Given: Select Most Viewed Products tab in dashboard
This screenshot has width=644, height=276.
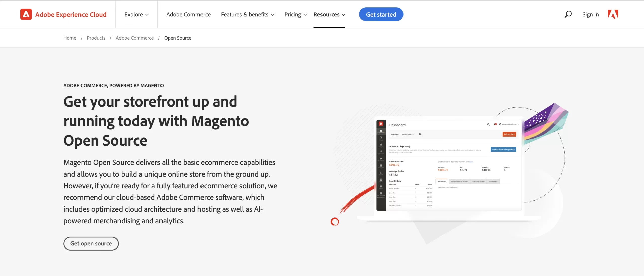Looking at the screenshot, I should [x=459, y=181].
